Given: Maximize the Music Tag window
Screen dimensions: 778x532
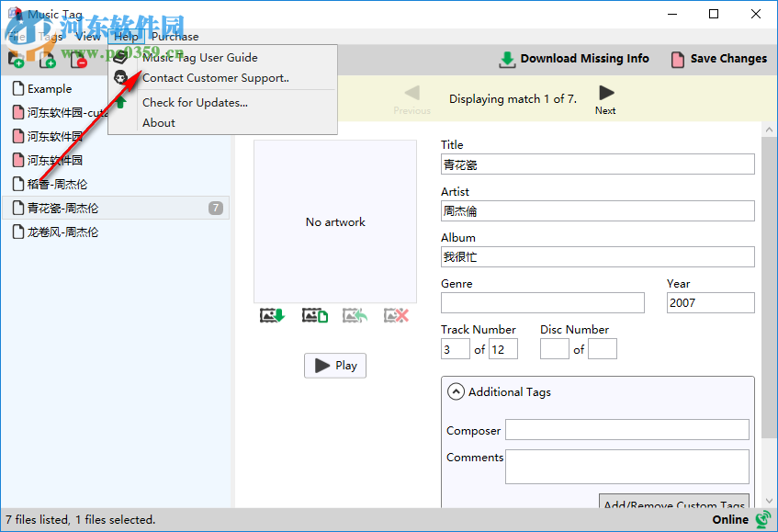Looking at the screenshot, I should [714, 14].
